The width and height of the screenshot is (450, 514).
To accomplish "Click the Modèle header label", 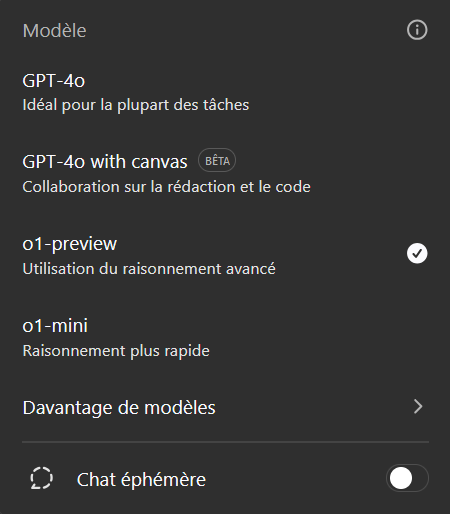I will (x=54, y=31).
